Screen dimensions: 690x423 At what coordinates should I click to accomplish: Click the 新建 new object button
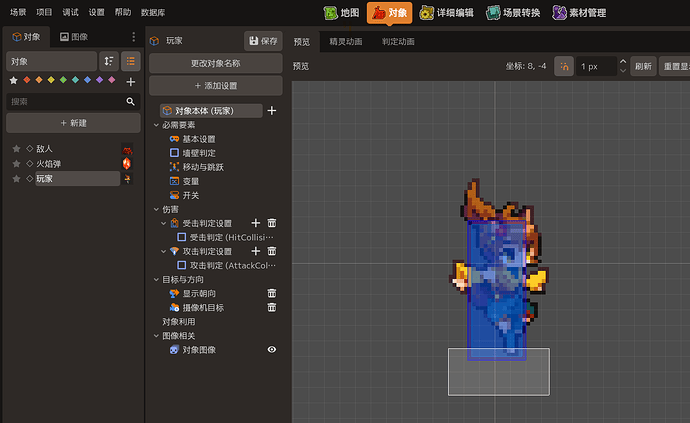[x=73, y=123]
